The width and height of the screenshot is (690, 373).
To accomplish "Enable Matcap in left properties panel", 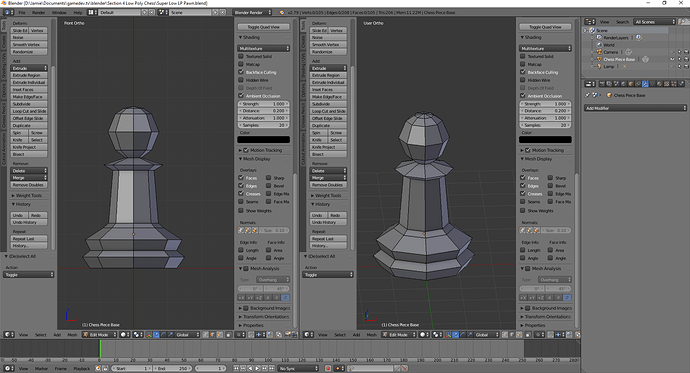I will coord(241,64).
